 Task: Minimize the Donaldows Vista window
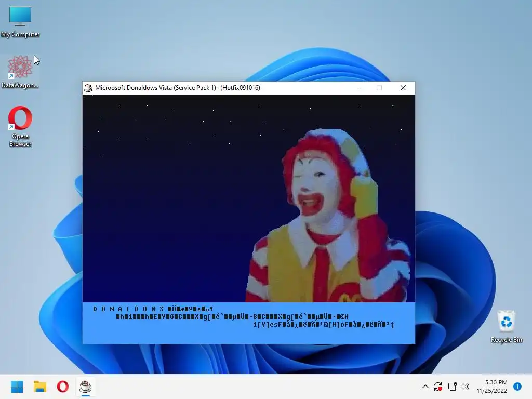click(356, 88)
